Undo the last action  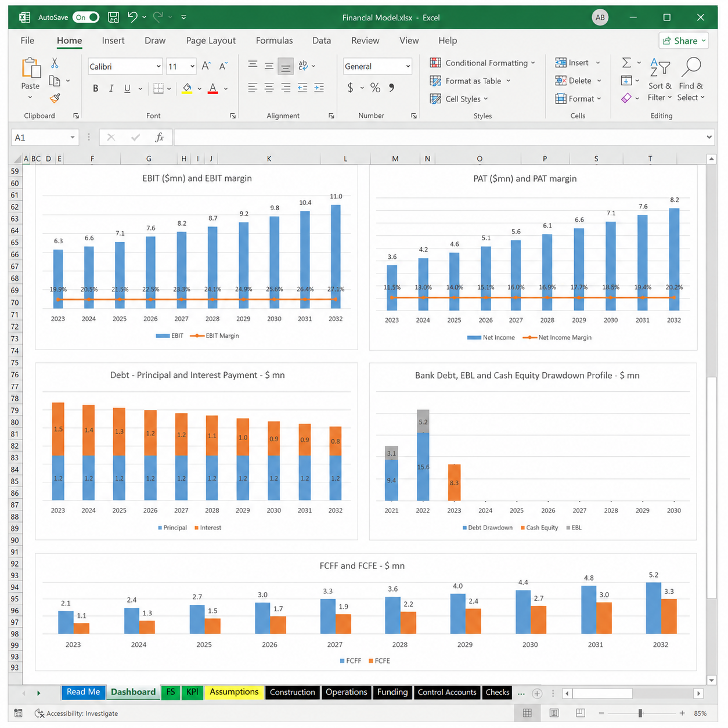coord(132,17)
